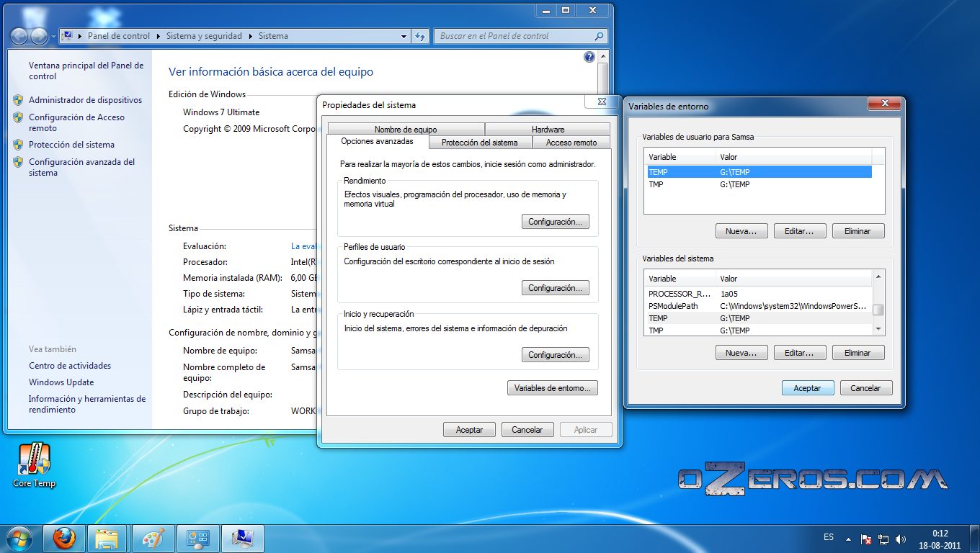Open Ventana principal del Panel de control
The width and height of the screenshot is (980, 553).
click(86, 71)
